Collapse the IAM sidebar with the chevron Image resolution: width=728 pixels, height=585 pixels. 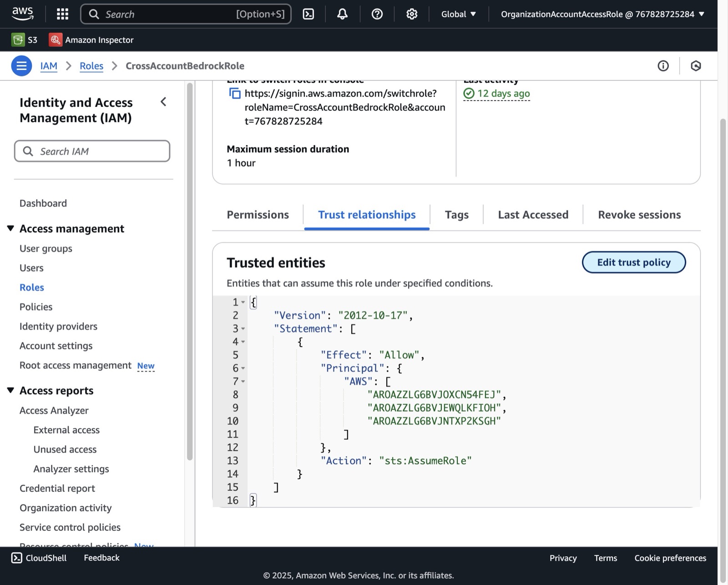(x=163, y=102)
